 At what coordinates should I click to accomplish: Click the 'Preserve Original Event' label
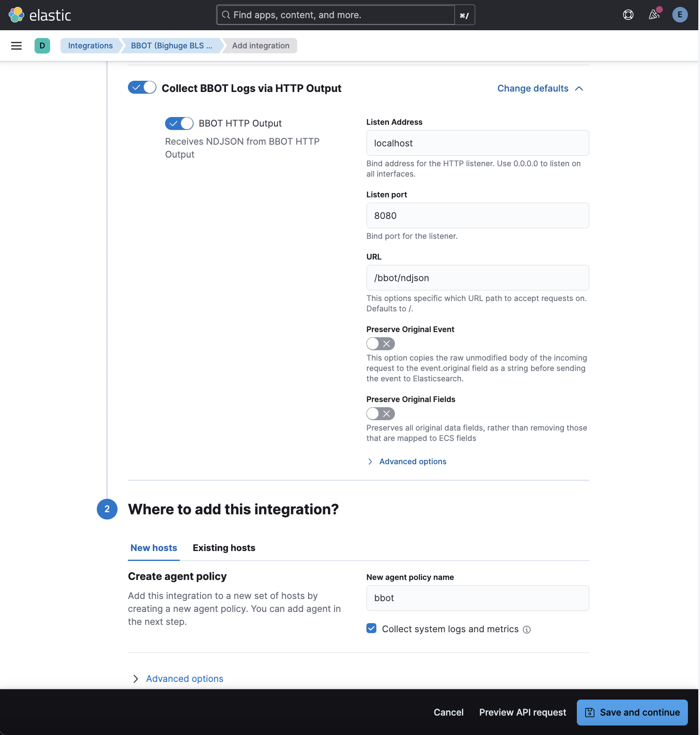(410, 329)
